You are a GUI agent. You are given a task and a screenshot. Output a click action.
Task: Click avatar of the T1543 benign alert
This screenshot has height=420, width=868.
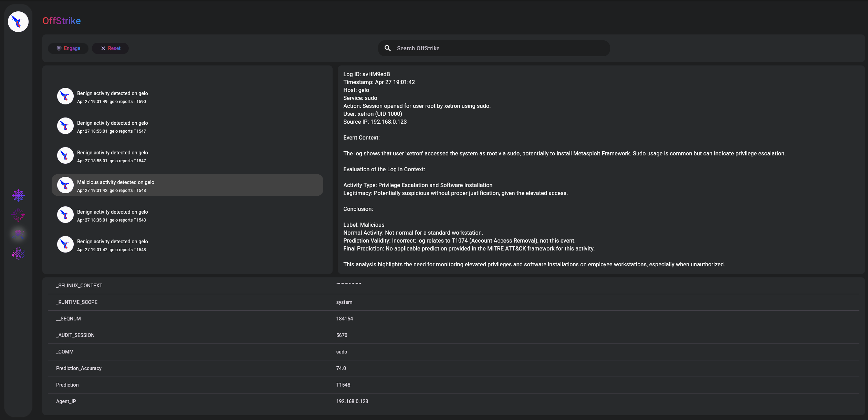[65, 215]
